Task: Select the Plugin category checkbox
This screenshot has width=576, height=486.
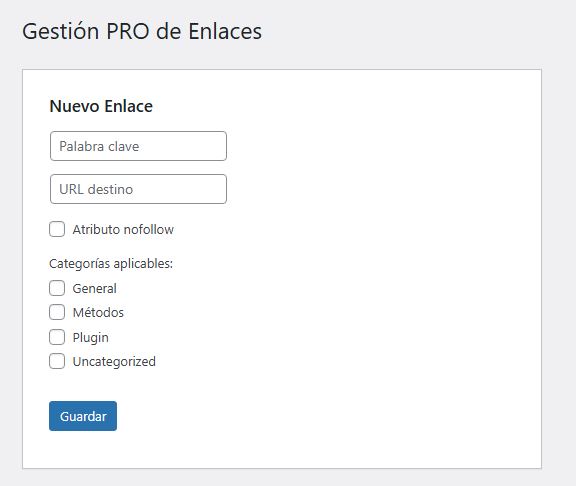Action: click(x=57, y=337)
